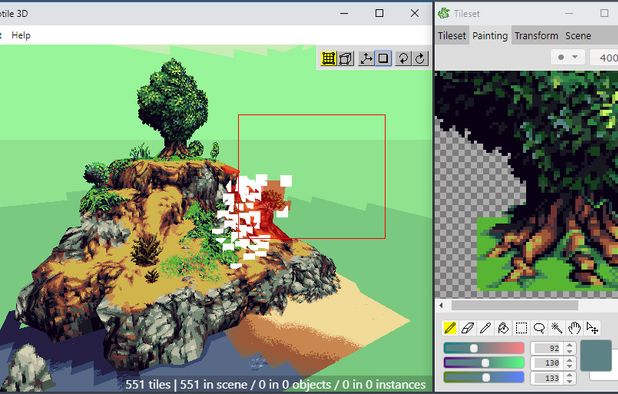618x394 pixels.
Task: Open the Transform tab
Action: pyautogui.click(x=536, y=35)
